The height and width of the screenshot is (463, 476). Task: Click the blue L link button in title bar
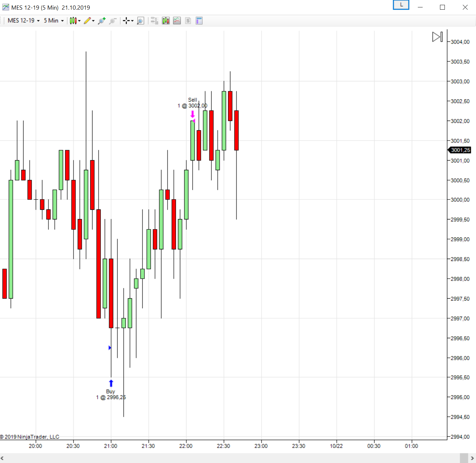click(x=401, y=5)
